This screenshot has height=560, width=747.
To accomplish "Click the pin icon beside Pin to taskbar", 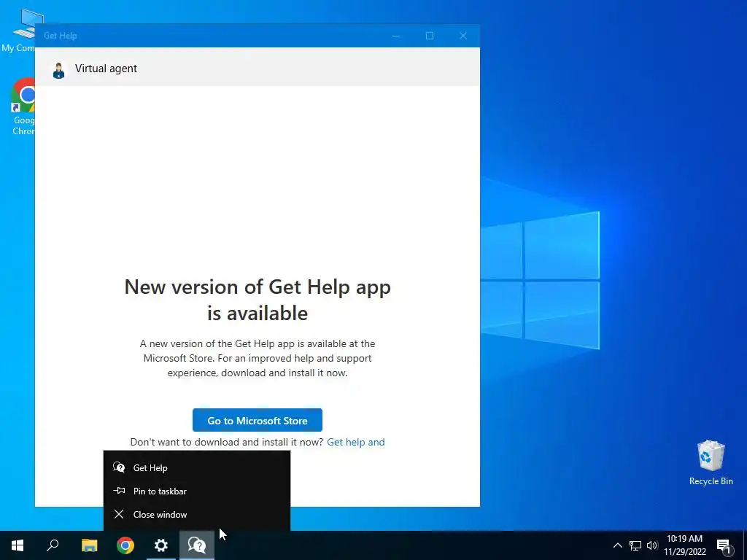I will 119,491.
